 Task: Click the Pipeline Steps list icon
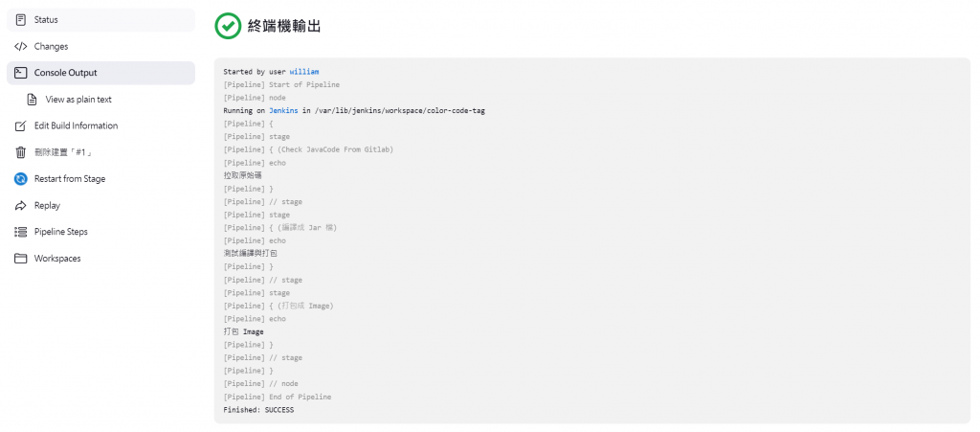tap(21, 232)
